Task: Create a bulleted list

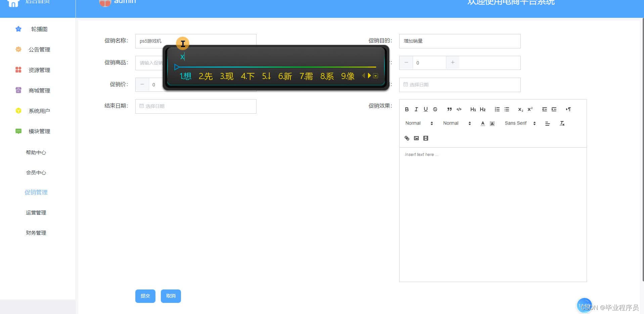Action: (507, 109)
